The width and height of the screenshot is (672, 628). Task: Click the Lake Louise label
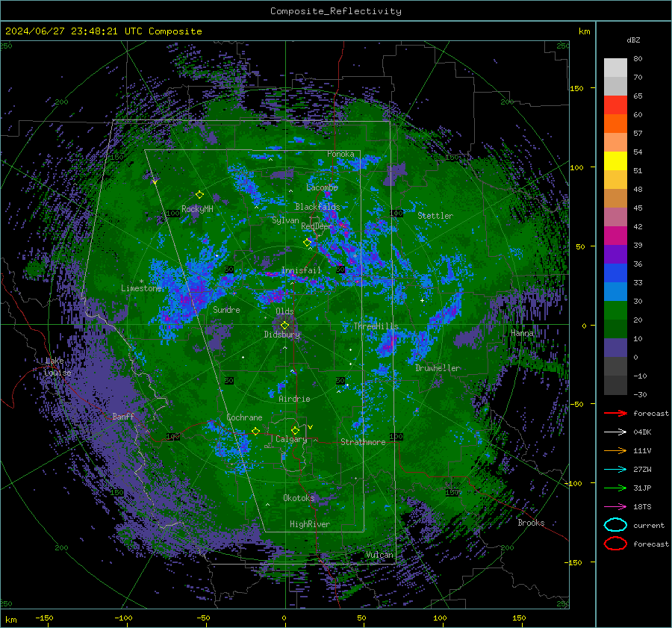point(57,367)
